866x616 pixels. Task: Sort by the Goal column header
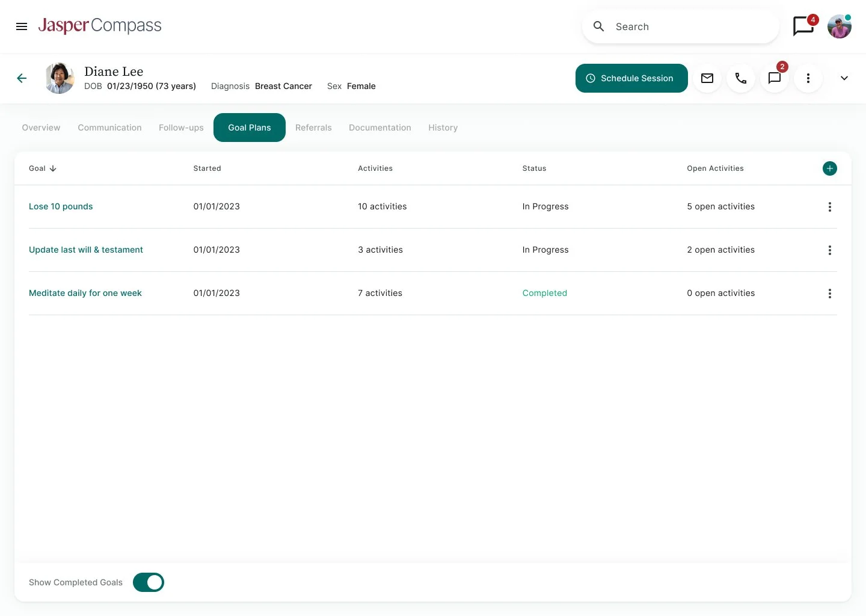tap(43, 168)
